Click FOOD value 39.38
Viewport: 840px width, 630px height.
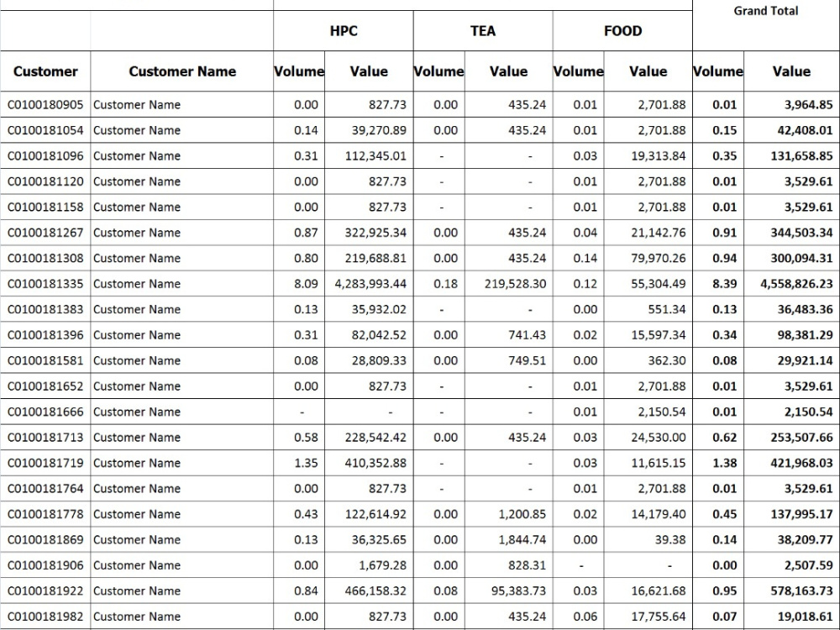[670, 540]
